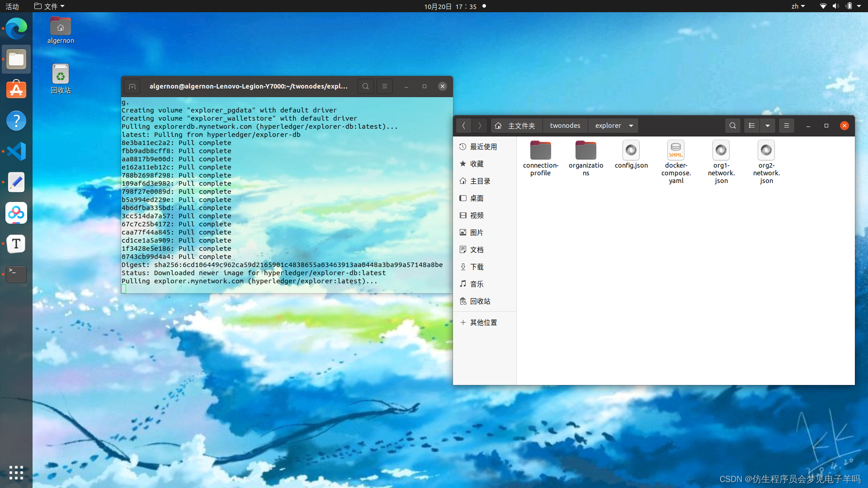Open view options dropdown arrow
868x488 pixels.
[x=768, y=126]
